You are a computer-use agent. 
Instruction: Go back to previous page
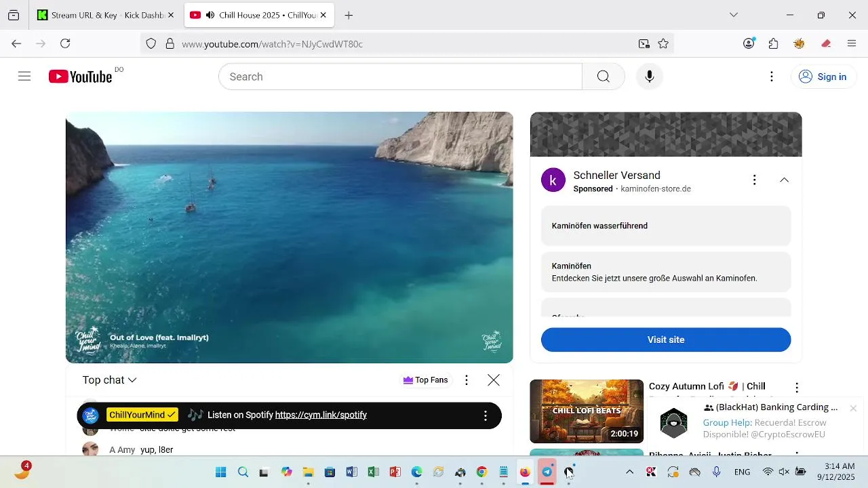coord(16,43)
